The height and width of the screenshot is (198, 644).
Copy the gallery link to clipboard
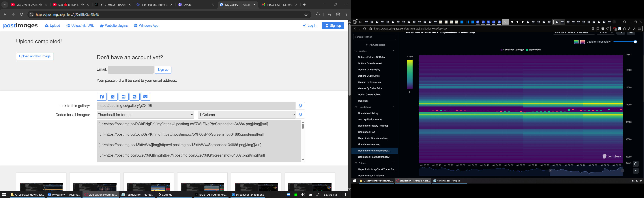[300, 106]
